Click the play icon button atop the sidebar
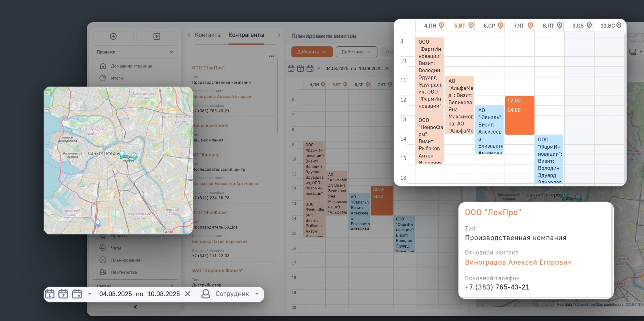This screenshot has height=321, width=644. tap(157, 36)
